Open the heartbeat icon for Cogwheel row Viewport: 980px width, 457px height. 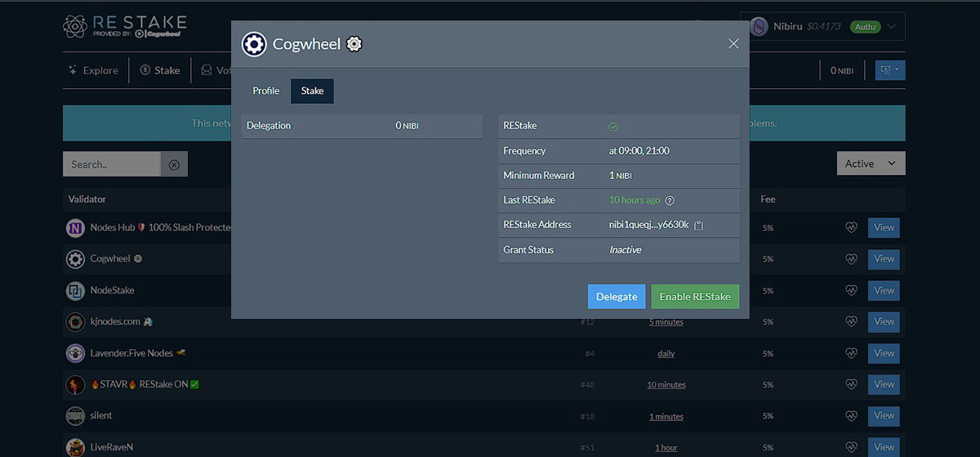[x=851, y=259]
